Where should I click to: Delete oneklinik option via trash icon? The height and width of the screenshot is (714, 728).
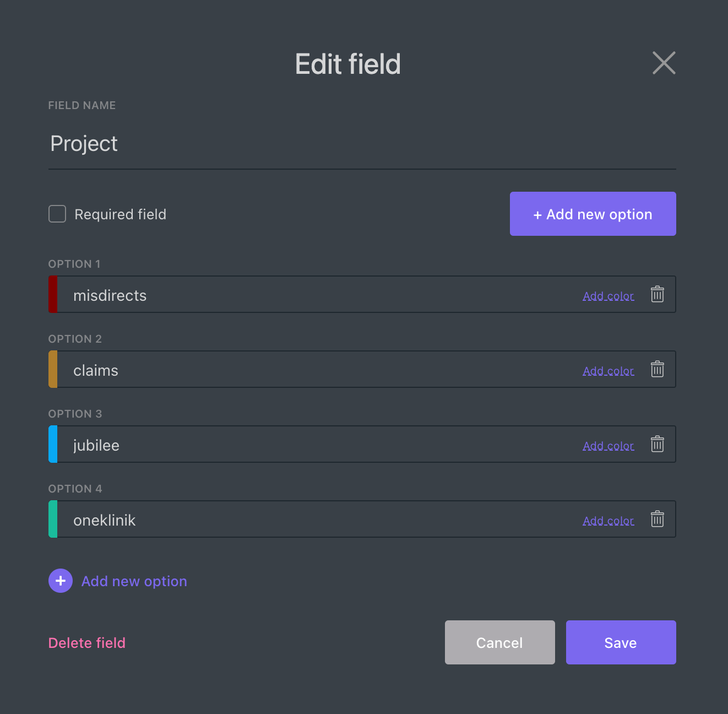click(x=657, y=520)
